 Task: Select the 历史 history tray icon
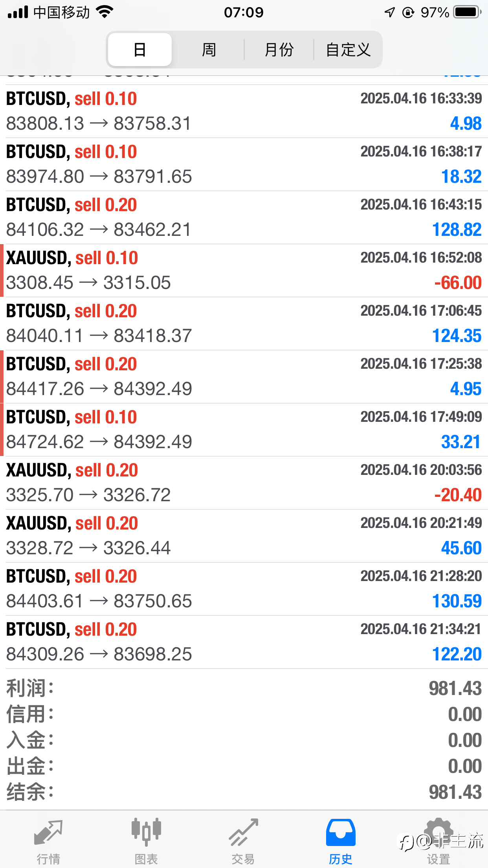click(x=341, y=833)
